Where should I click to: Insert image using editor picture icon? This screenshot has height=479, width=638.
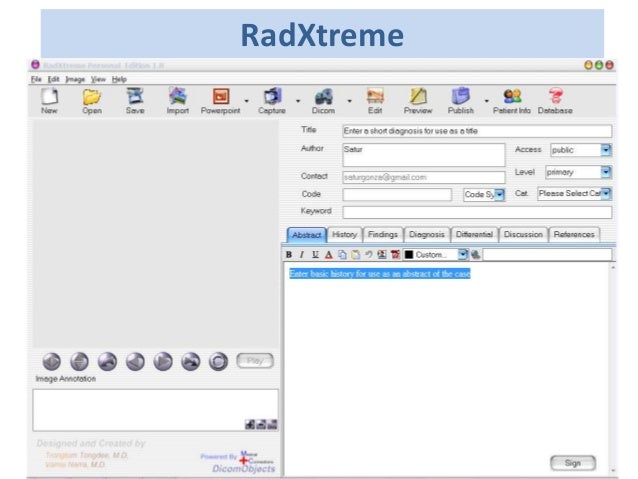pyautogui.click(x=382, y=255)
